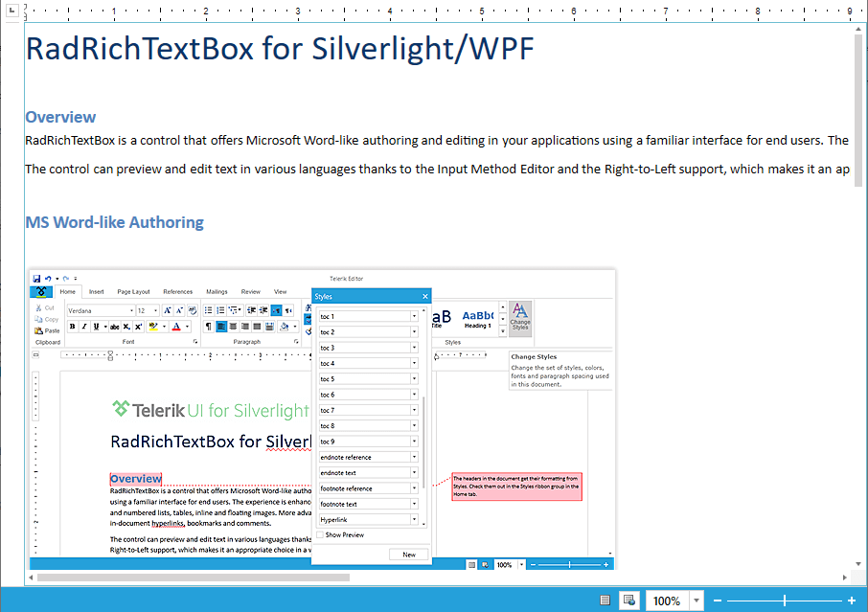
Task: Expand the toc 1 style dropdown
Action: pos(414,316)
